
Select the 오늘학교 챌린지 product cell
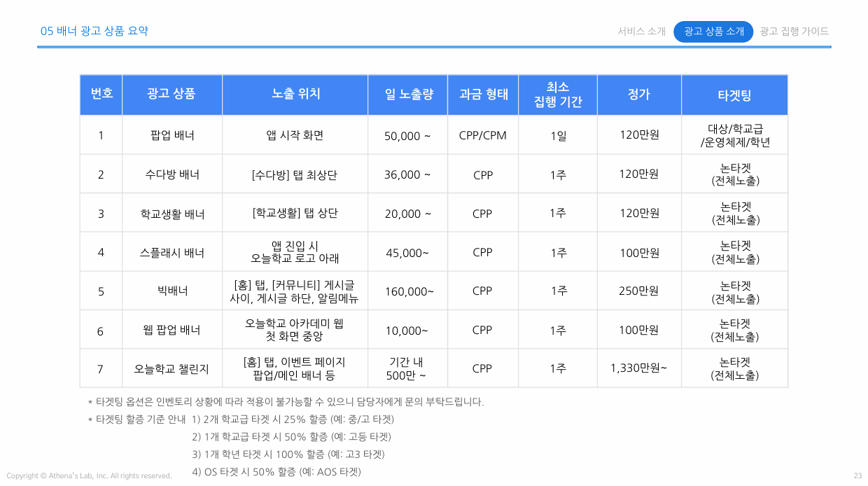click(x=172, y=369)
